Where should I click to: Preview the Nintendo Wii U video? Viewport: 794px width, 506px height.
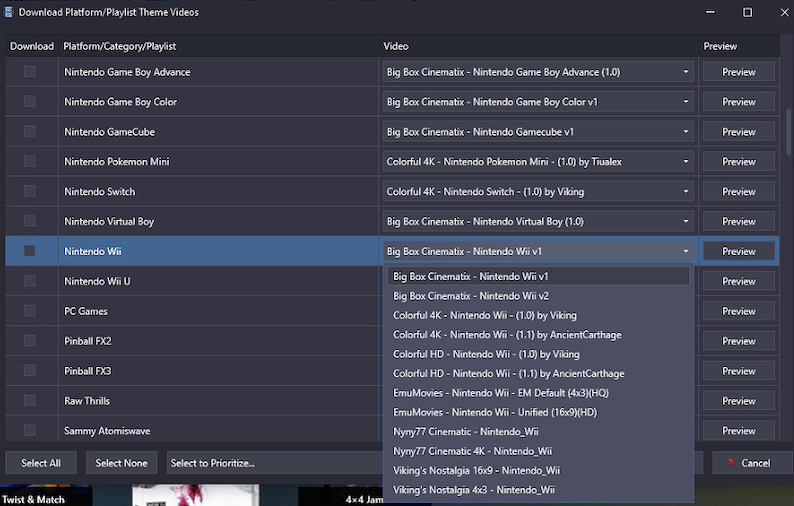[739, 281]
